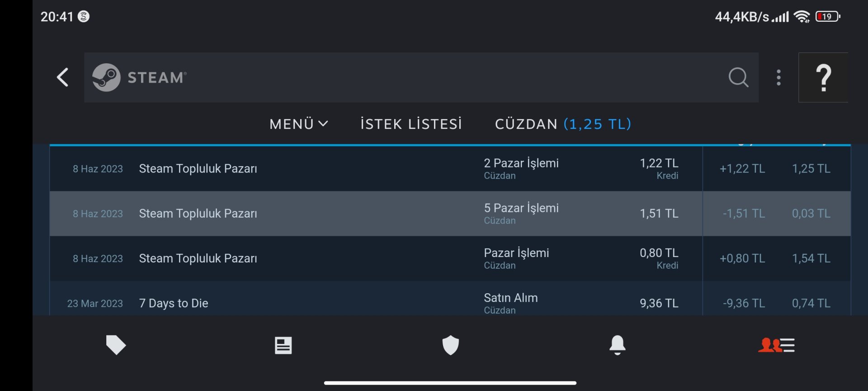
Task: Tap the Steam search bar field
Action: tap(421, 77)
